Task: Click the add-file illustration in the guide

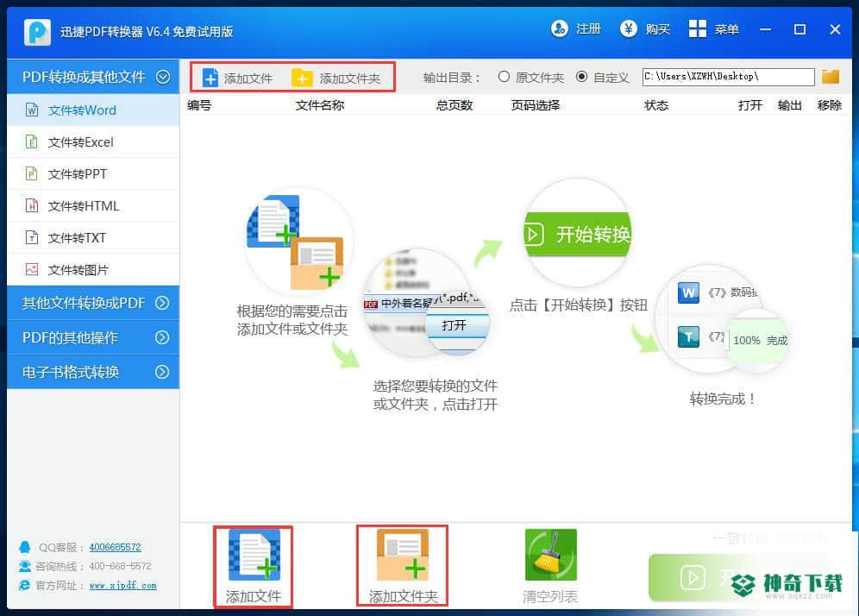Action: tap(298, 242)
